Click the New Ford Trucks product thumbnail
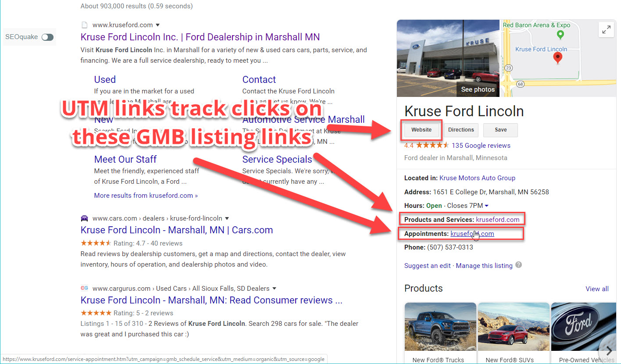 click(440, 327)
